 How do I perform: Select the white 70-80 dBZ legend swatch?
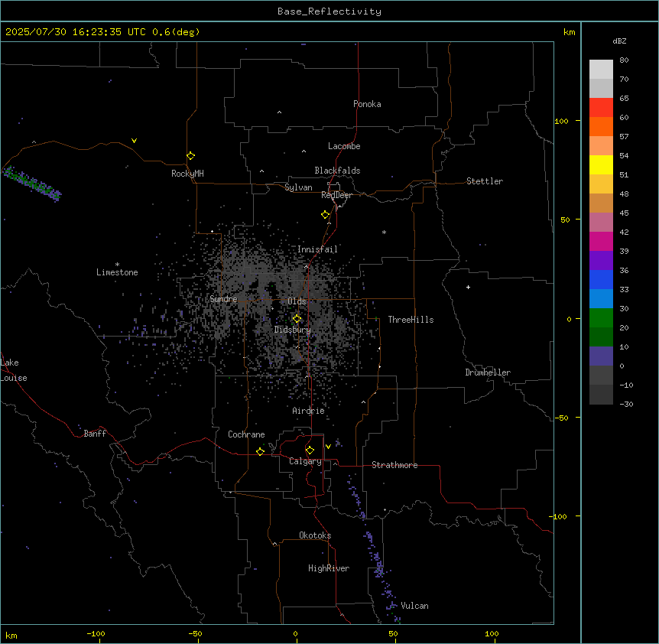tap(601, 70)
